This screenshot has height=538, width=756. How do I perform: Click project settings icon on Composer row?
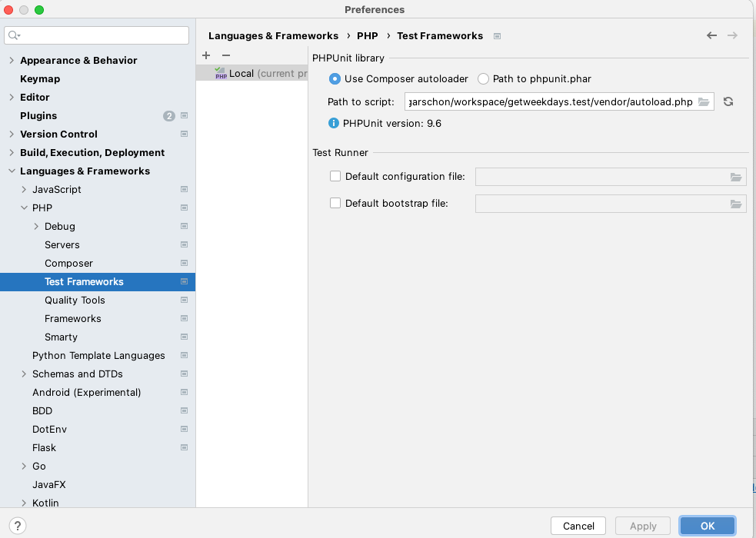pos(184,263)
